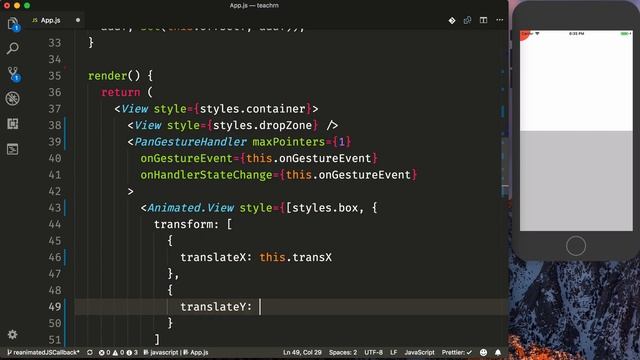The width and height of the screenshot is (640, 360).
Task: Click the javascript | App.js status item
Action: click(x=176, y=353)
